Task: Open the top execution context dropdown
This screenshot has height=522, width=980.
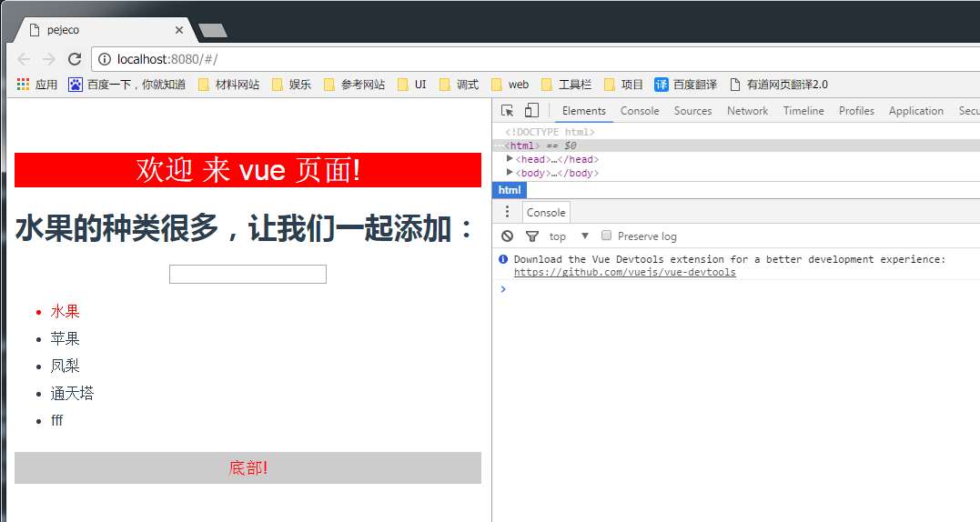Action: [569, 236]
